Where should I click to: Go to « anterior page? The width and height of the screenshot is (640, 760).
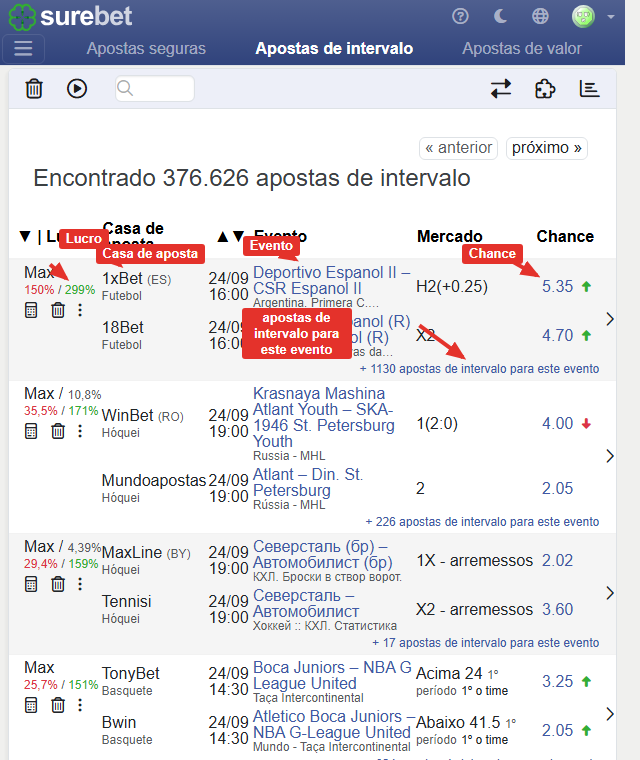click(x=458, y=148)
